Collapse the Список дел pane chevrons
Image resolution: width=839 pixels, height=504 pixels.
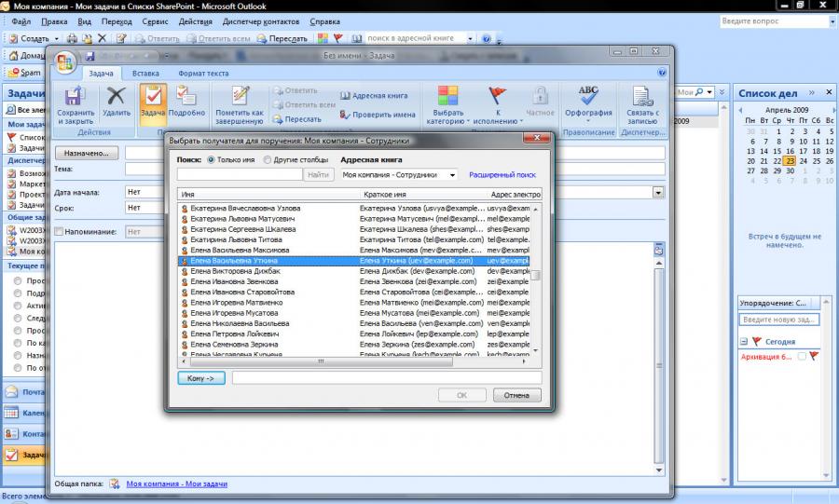click(812, 92)
